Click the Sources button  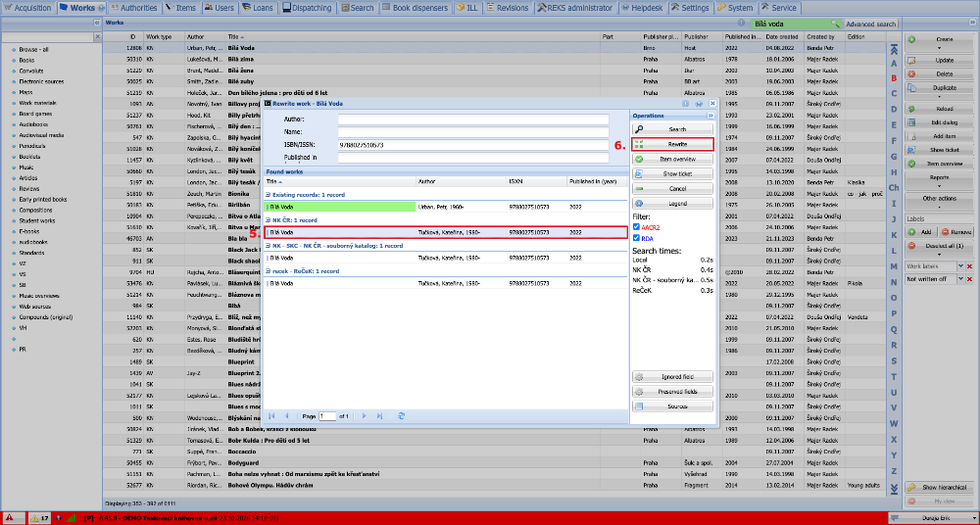pyautogui.click(x=672, y=406)
